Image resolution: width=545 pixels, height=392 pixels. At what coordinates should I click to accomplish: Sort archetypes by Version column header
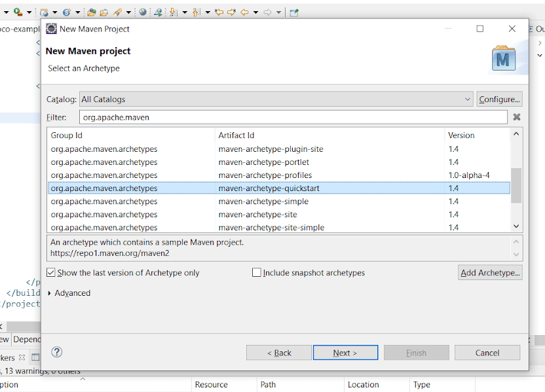[x=478, y=135]
